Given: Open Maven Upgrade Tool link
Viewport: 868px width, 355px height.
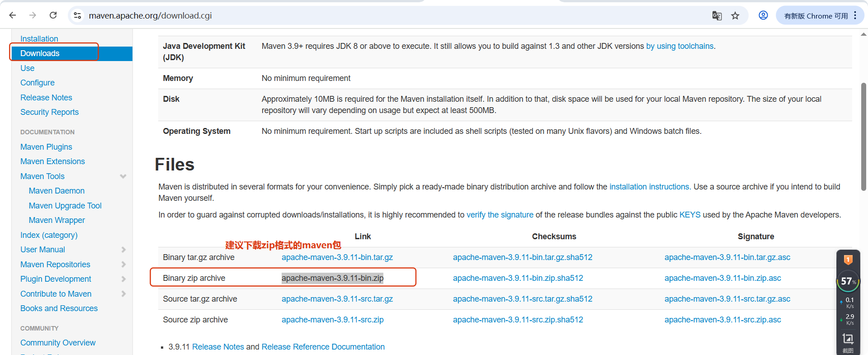Looking at the screenshot, I should tap(65, 206).
